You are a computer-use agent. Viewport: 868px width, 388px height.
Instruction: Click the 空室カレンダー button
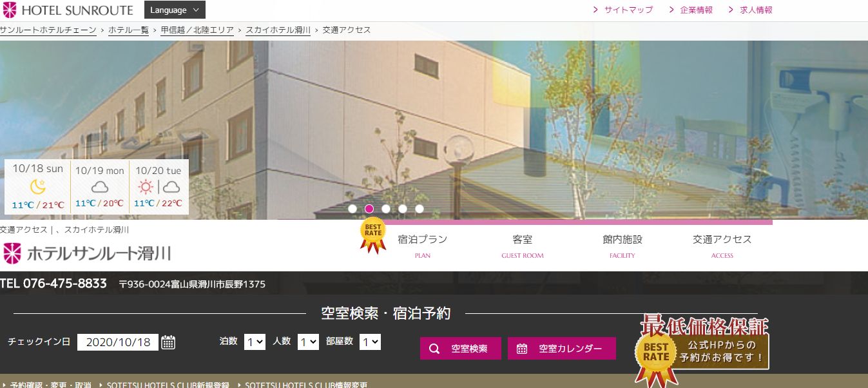[x=562, y=349]
